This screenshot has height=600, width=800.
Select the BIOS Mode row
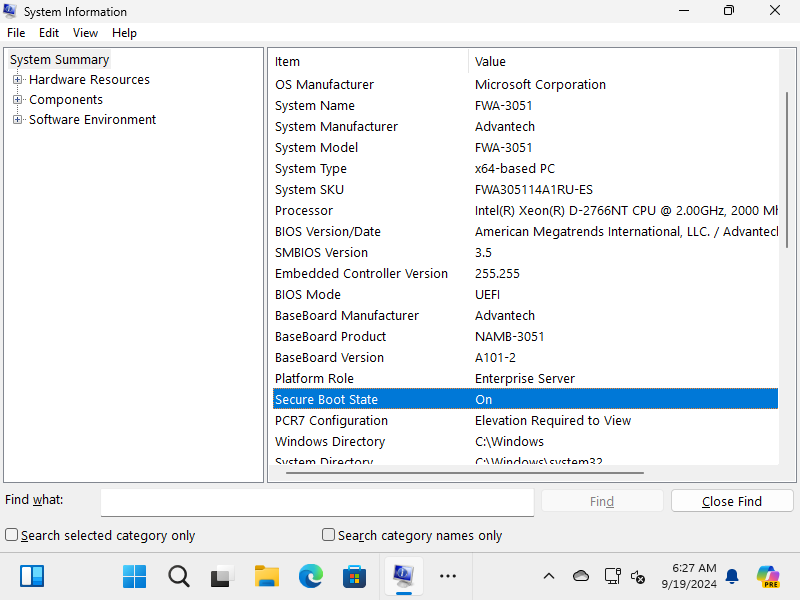(526, 294)
